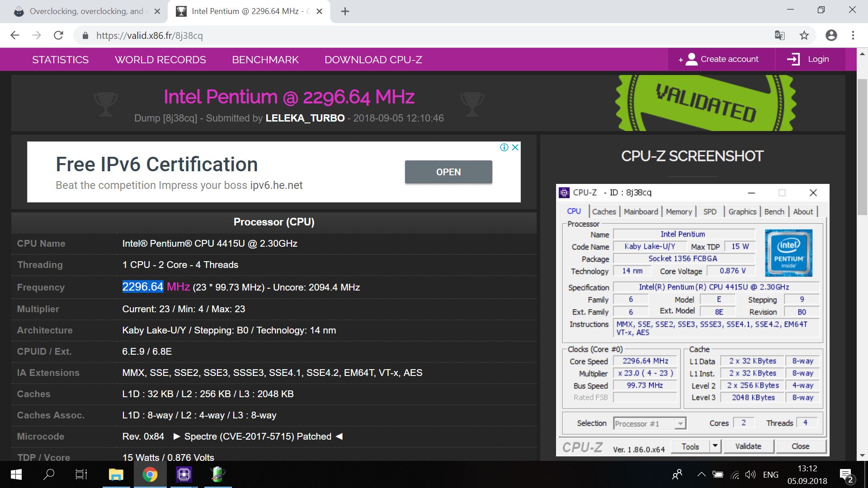
Task: Open the Action Center notifications
Action: [x=846, y=475]
